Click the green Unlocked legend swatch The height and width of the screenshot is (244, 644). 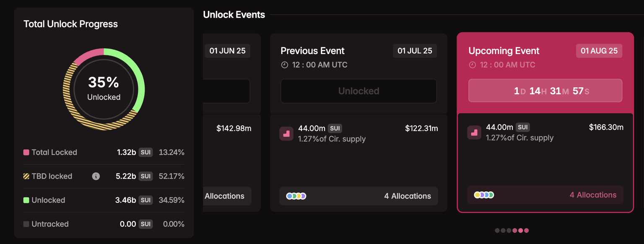point(26,200)
